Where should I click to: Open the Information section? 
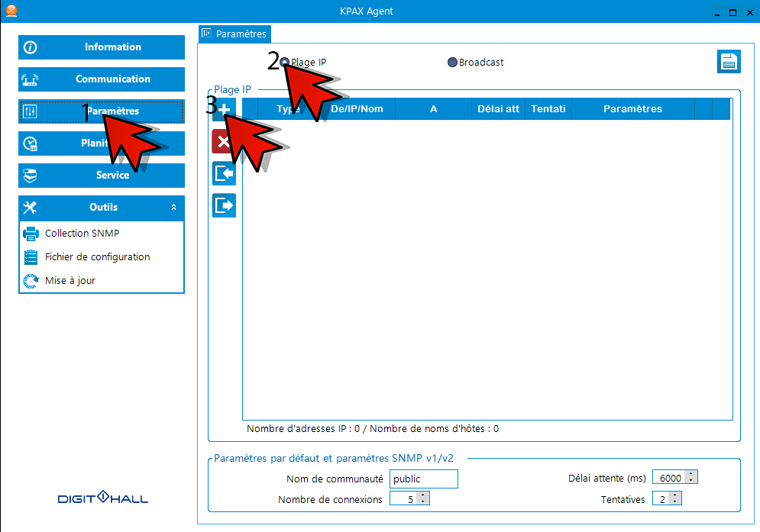tap(102, 47)
